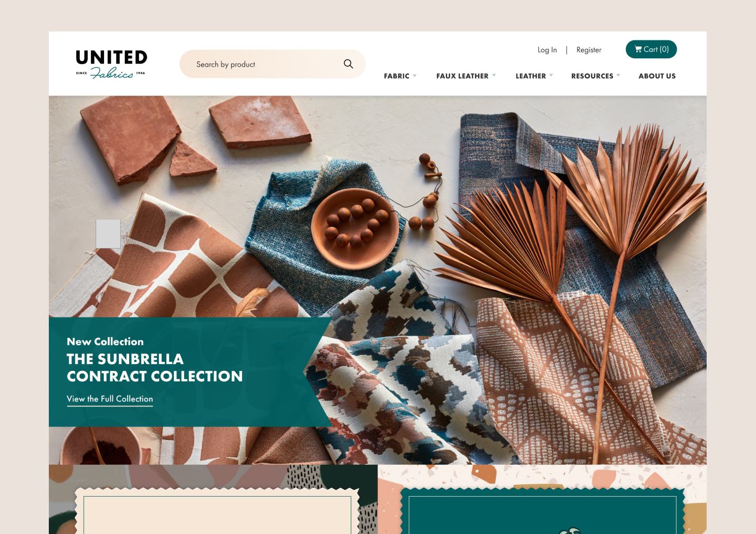Open the About Us menu item
The height and width of the screenshot is (534, 756).
657,76
